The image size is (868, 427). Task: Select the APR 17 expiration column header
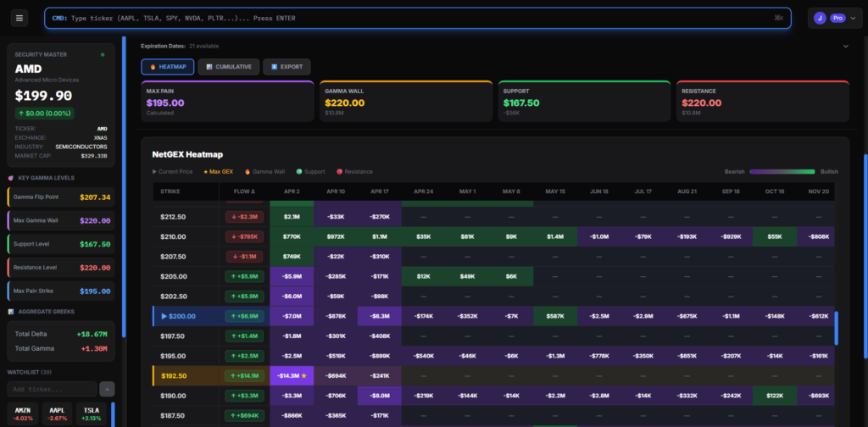pos(380,191)
